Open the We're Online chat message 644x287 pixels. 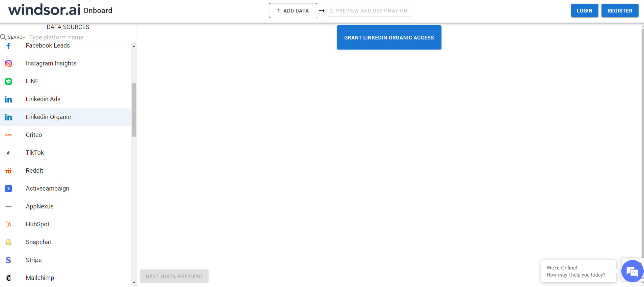point(578,271)
